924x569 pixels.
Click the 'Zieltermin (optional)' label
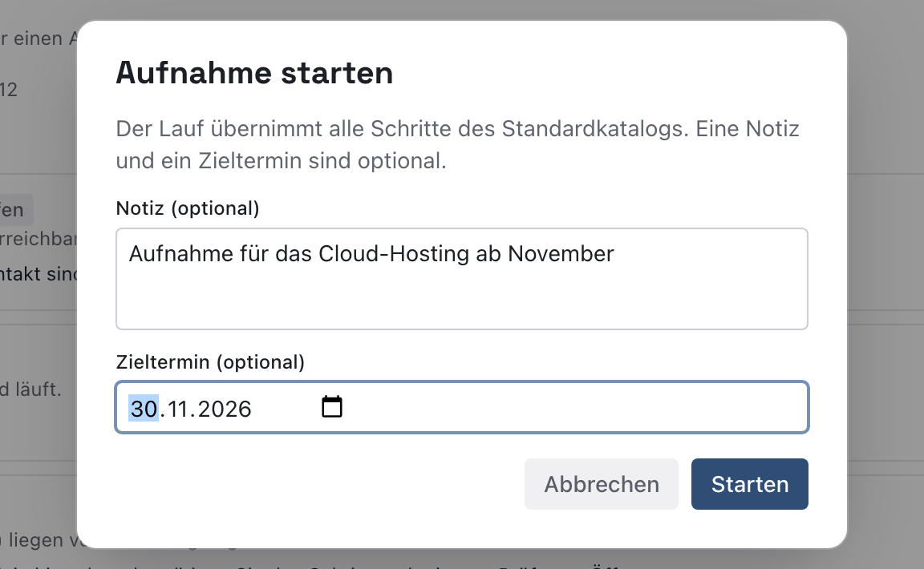click(210, 362)
